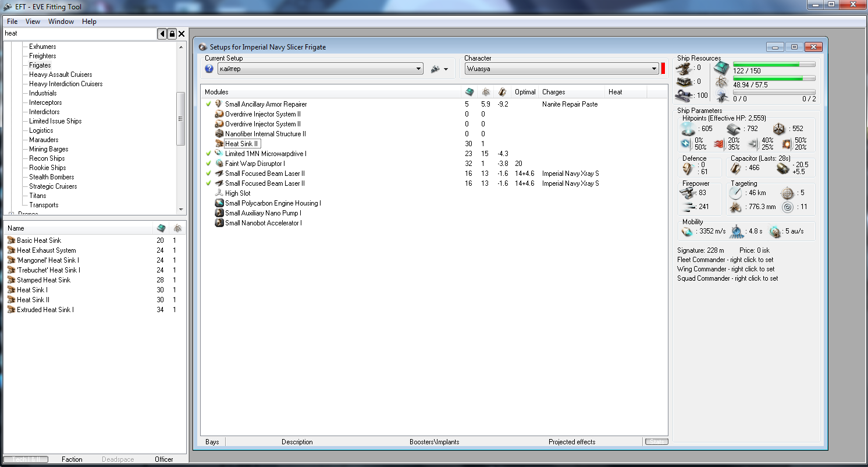Click the Small Nanobot Accelerator I icon
This screenshot has height=467, width=868.
point(219,223)
